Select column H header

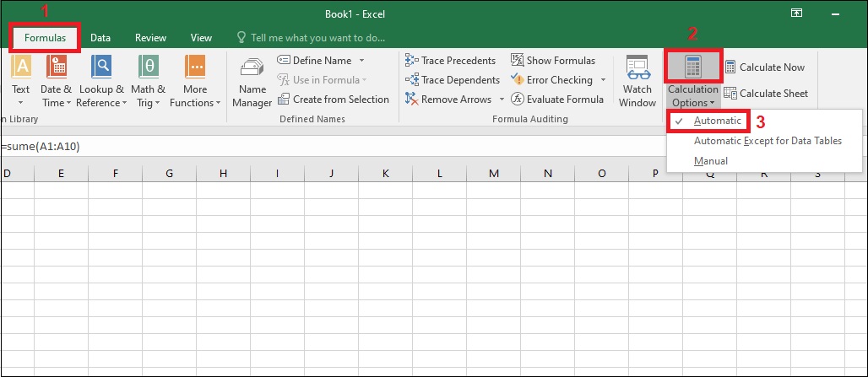(x=223, y=174)
